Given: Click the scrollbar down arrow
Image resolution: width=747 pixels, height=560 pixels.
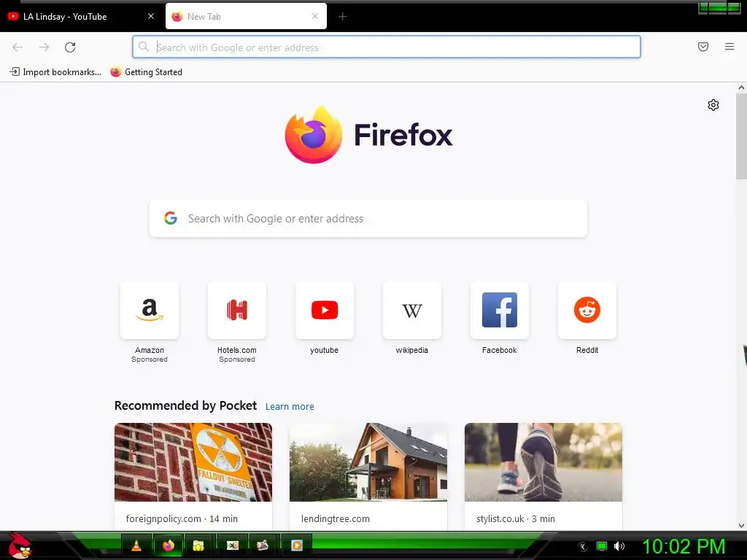Looking at the screenshot, I should [741, 526].
